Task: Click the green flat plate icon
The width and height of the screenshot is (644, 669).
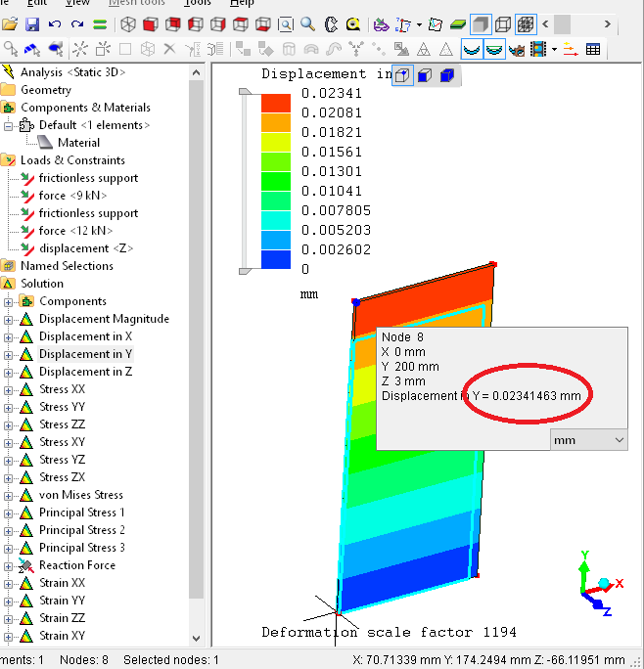Action: pyautogui.click(x=458, y=24)
